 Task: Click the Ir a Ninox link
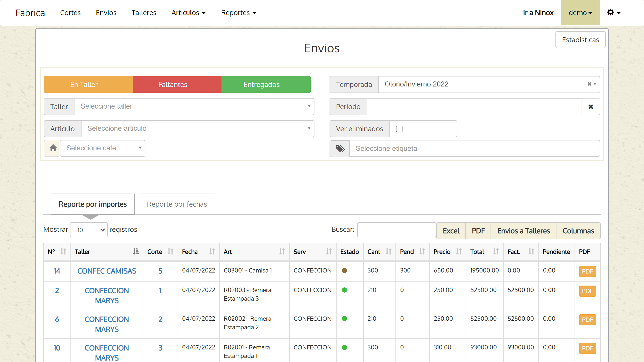coord(538,13)
